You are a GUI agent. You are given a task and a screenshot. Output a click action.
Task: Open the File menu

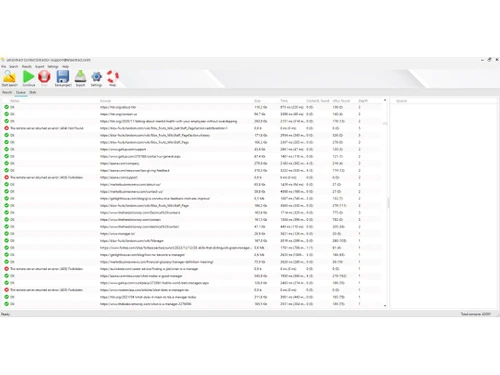click(4, 66)
